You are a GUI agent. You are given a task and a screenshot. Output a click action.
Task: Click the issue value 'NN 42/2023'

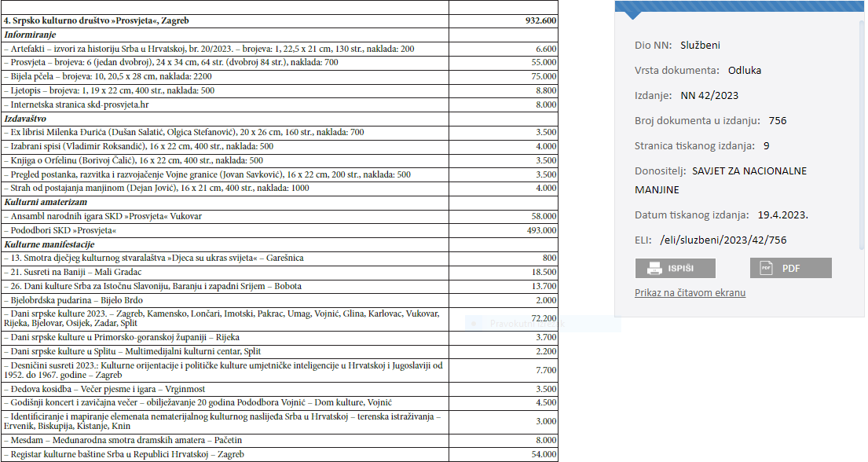709,96
